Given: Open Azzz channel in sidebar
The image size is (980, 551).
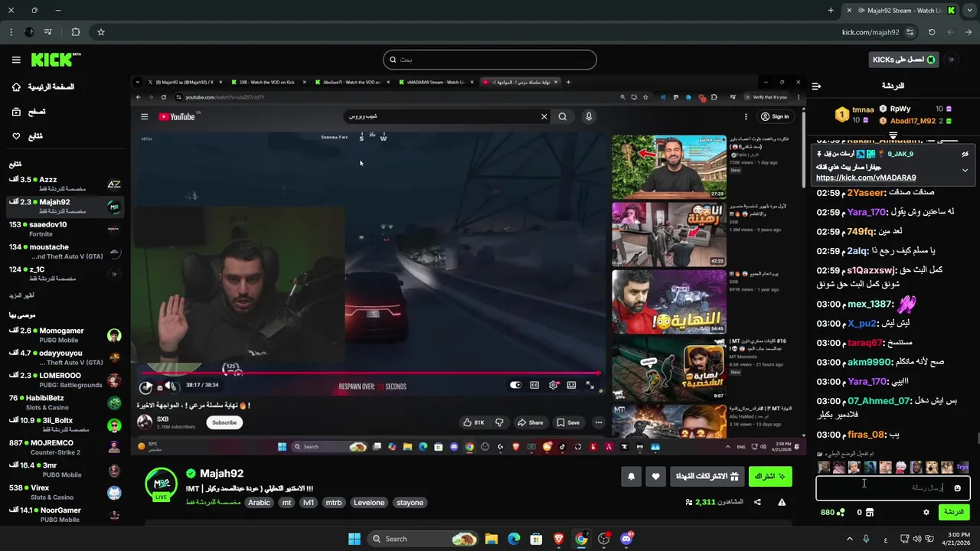Looking at the screenshot, I should point(65,184).
